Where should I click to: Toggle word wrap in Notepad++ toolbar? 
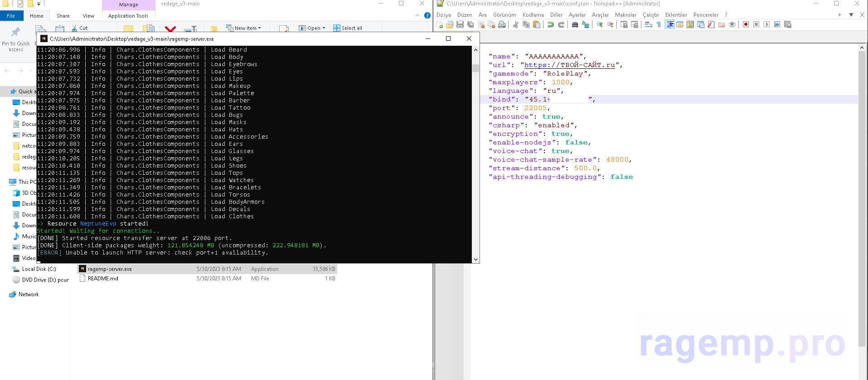point(648,25)
